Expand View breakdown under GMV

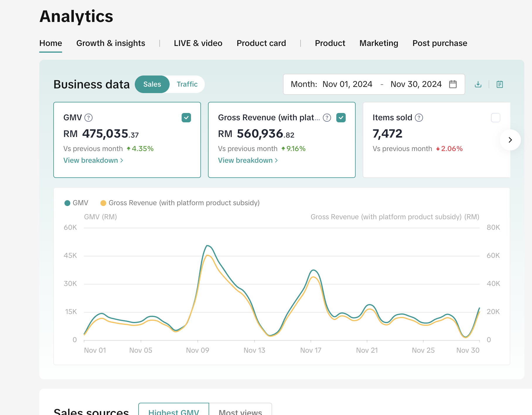tap(93, 160)
